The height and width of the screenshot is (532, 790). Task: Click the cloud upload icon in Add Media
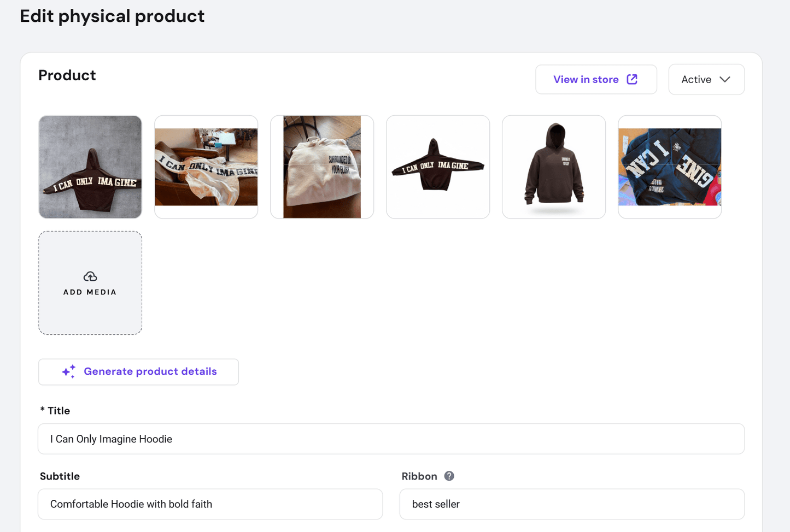pos(90,276)
